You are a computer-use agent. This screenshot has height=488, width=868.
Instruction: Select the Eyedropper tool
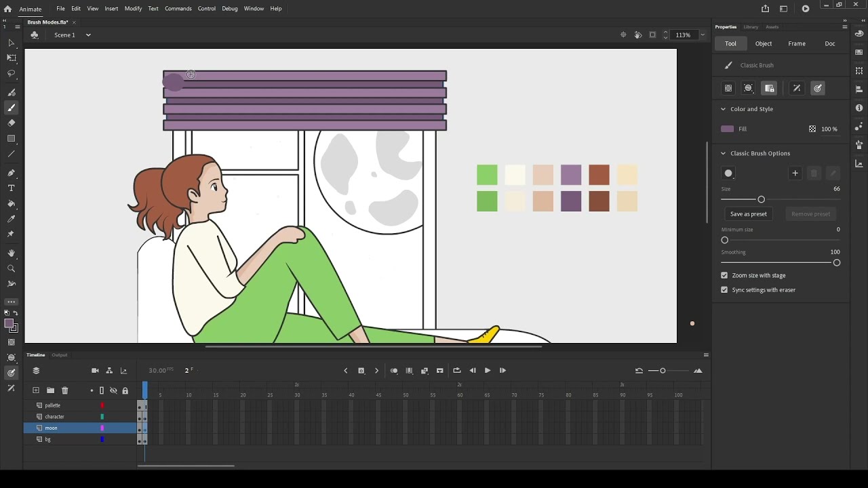12,218
